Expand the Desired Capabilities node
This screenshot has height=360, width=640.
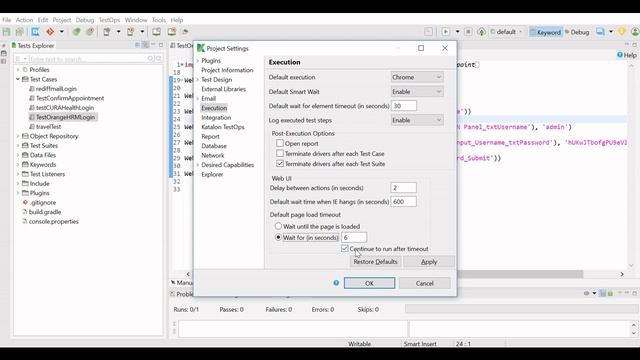[198, 165]
